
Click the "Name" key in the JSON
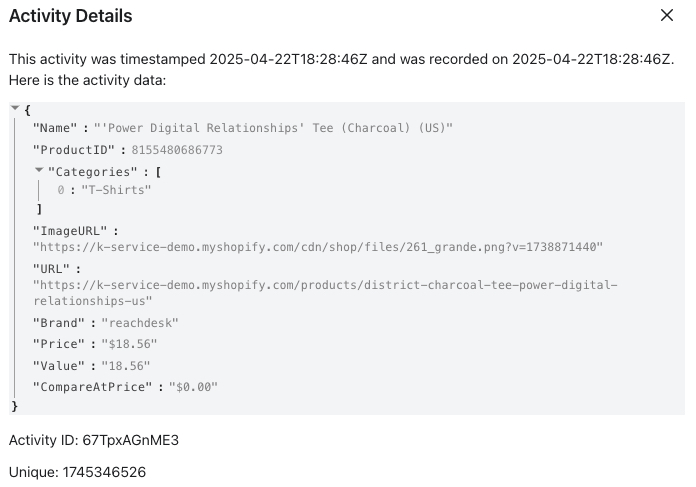click(56, 128)
